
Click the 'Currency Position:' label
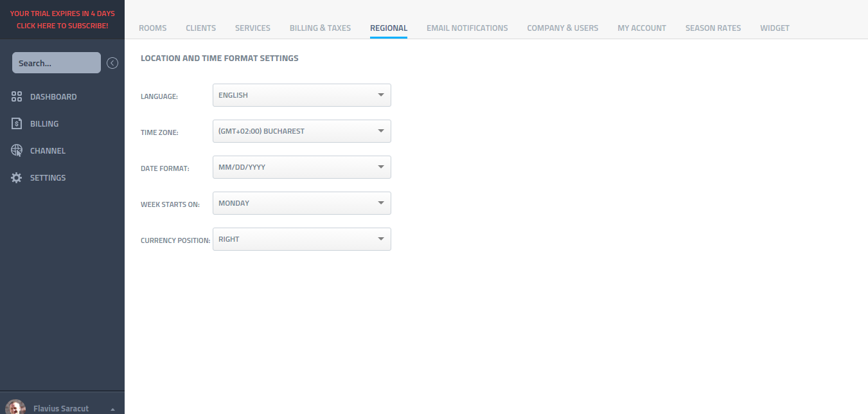tap(175, 240)
